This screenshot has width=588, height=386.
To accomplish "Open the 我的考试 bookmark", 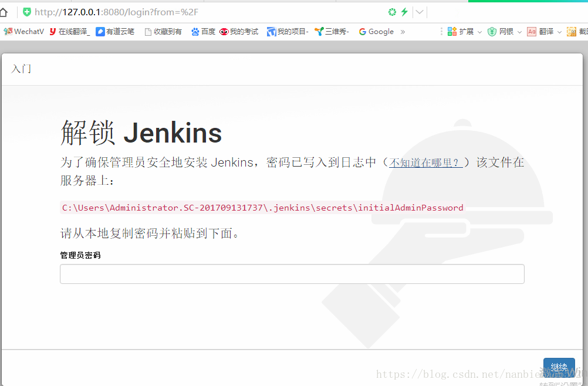I will tap(239, 32).
